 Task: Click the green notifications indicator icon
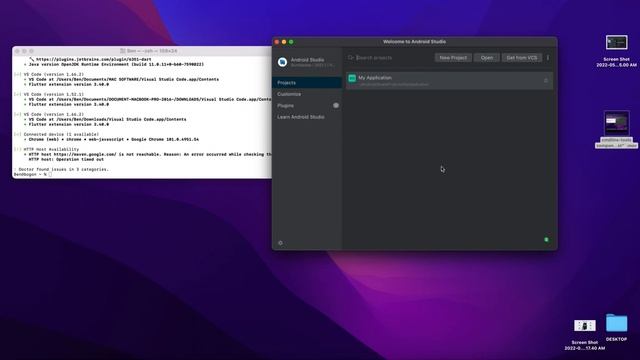tap(546, 240)
